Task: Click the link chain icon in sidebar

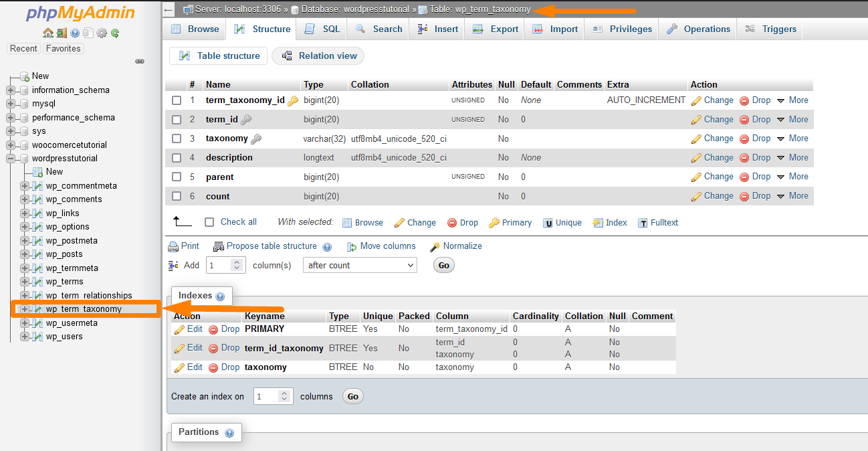Action: coord(140,61)
